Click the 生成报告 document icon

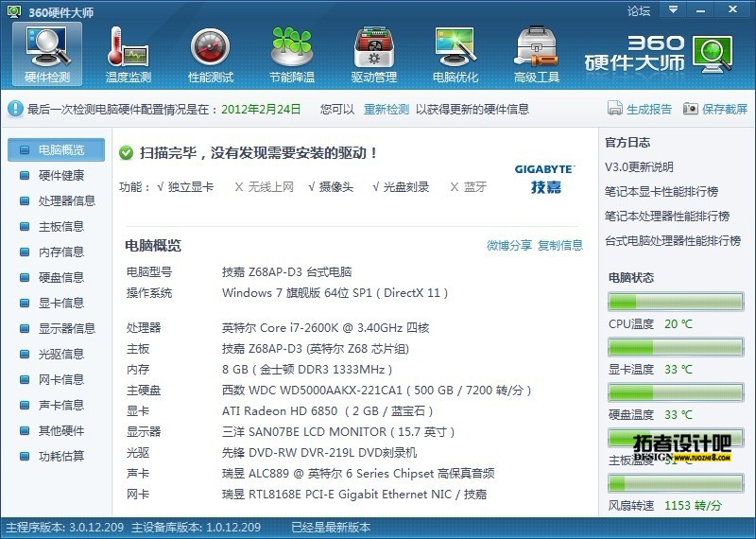[x=615, y=108]
